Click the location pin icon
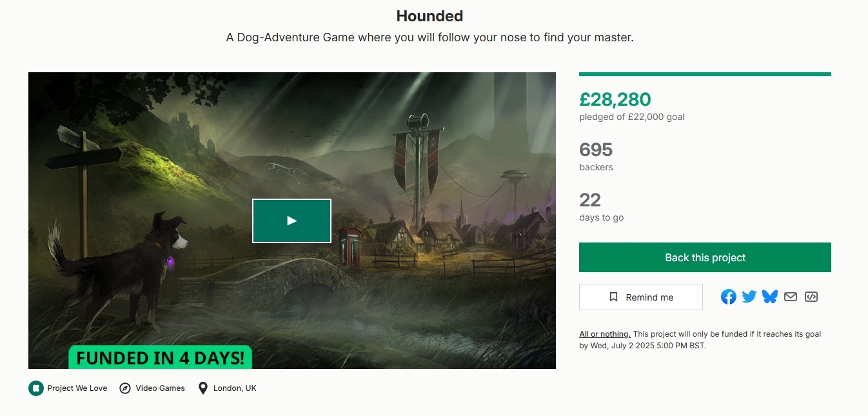Image resolution: width=868 pixels, height=416 pixels. pyautogui.click(x=203, y=388)
